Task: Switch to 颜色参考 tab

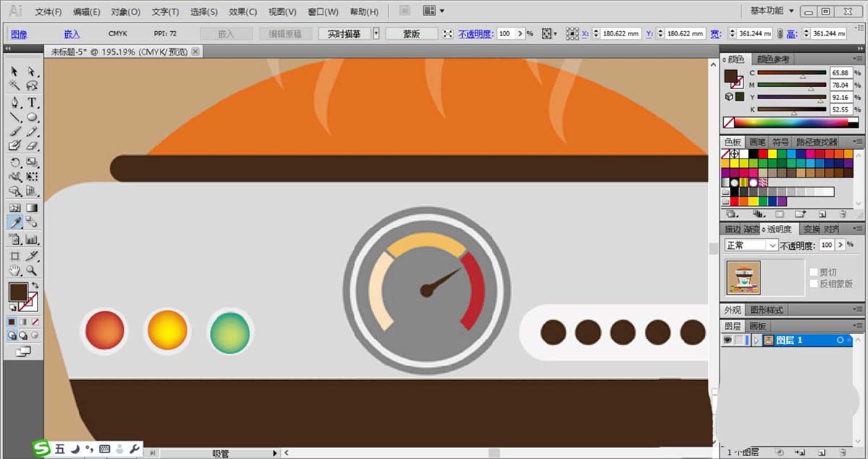Action: pos(772,59)
